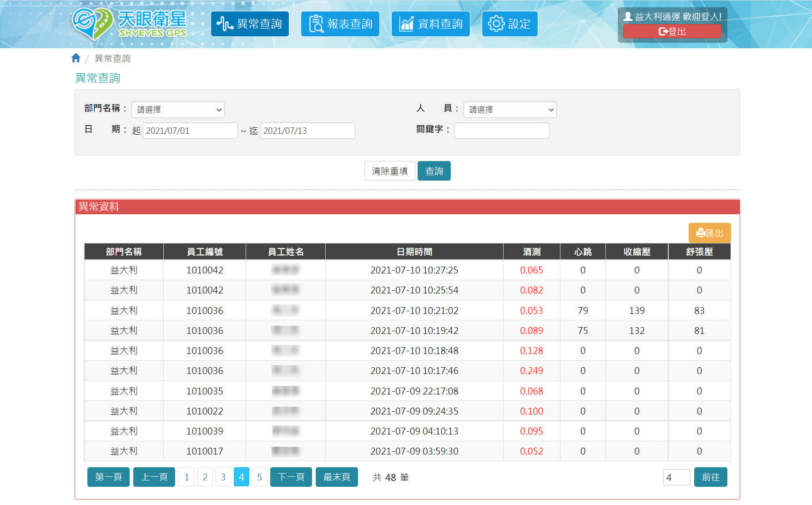
Task: Go to first page with 第一頁
Action: (108, 477)
